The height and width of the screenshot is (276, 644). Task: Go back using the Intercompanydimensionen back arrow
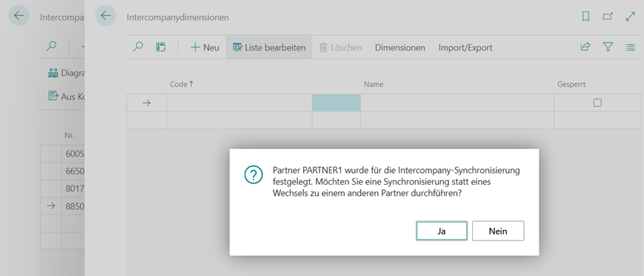(106, 16)
